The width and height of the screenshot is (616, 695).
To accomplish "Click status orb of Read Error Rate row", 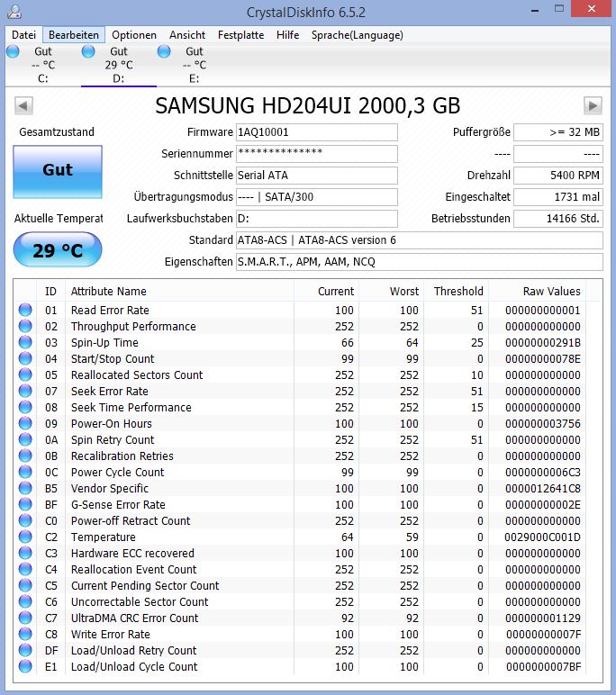I will 25,310.
